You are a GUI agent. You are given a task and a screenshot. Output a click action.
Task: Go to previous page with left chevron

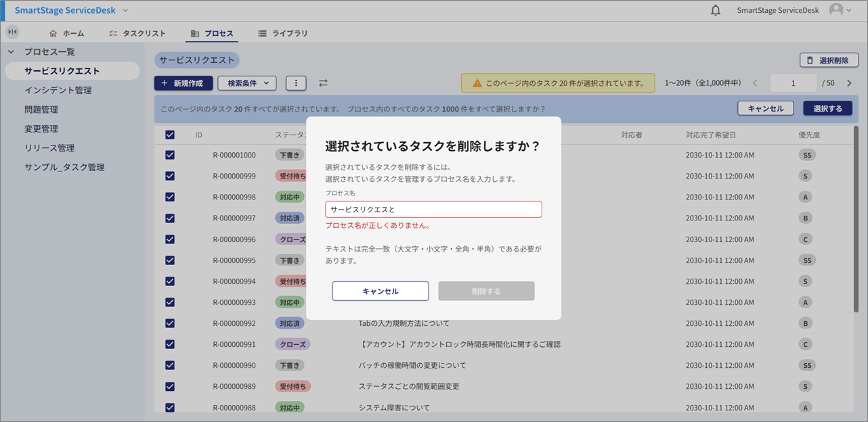pyautogui.click(x=756, y=83)
